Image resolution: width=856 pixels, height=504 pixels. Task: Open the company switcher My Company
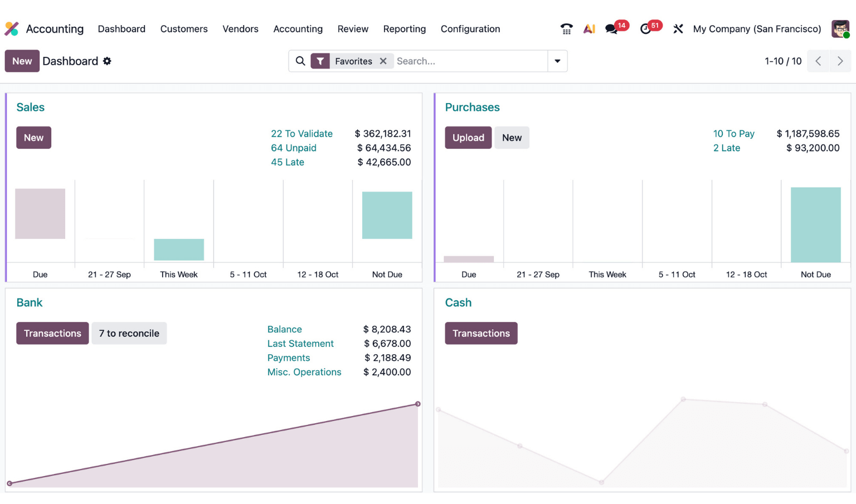(757, 29)
